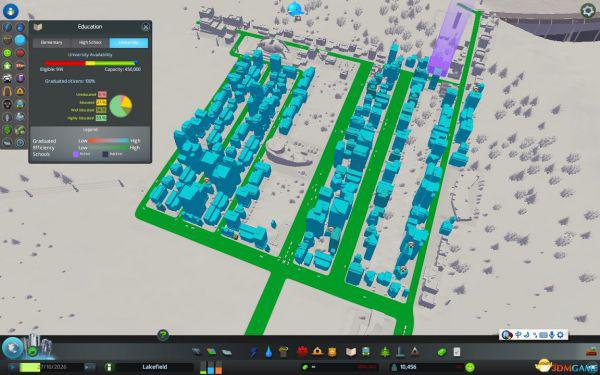The image size is (600, 375).
Task: Open the Electricity build menu
Action: (253, 351)
